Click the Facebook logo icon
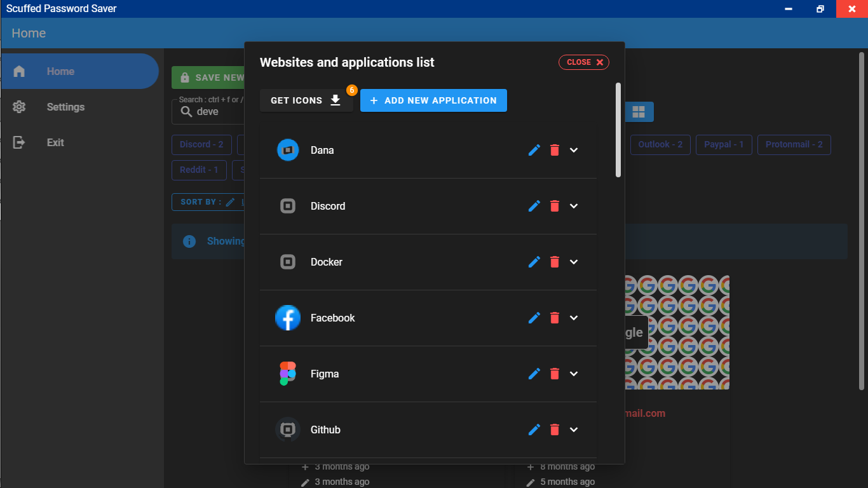This screenshot has width=868, height=488. click(288, 318)
